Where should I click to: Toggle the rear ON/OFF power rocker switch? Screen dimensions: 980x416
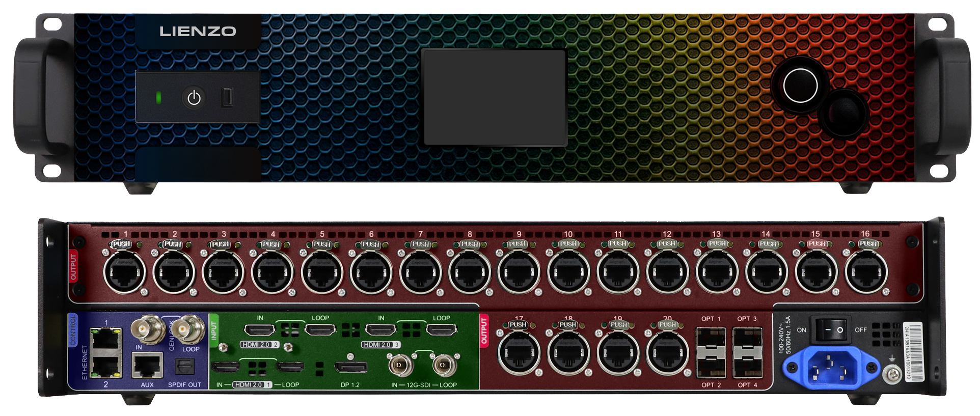click(x=831, y=329)
